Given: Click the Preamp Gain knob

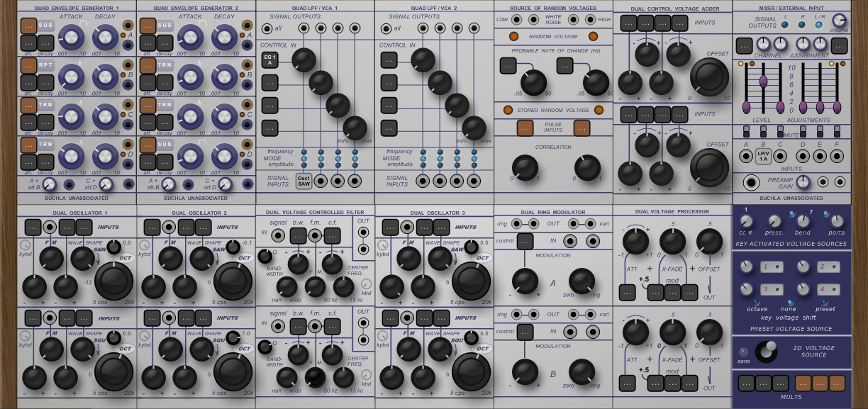Looking at the screenshot, I should click(x=801, y=181).
